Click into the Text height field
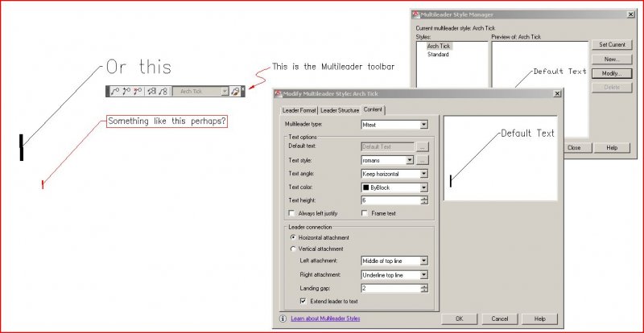This screenshot has height=333, width=644. [390, 200]
